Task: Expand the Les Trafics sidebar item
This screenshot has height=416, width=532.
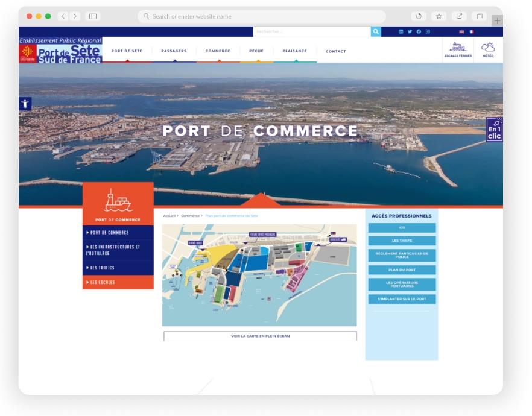Action: click(x=118, y=268)
